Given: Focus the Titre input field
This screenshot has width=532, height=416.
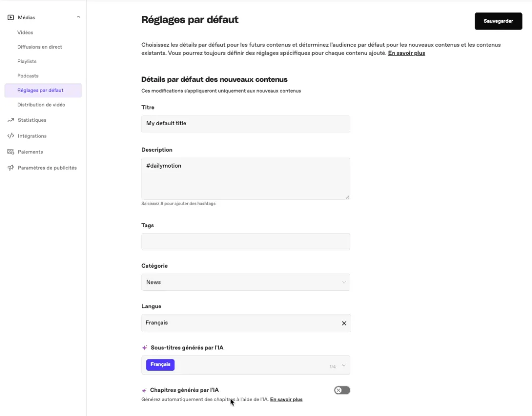Looking at the screenshot, I should (x=246, y=124).
